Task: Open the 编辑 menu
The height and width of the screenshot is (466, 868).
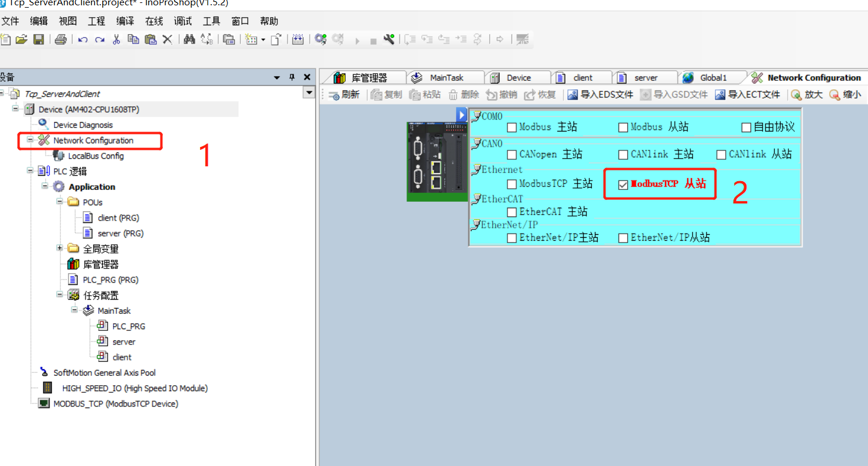Action: tap(39, 21)
